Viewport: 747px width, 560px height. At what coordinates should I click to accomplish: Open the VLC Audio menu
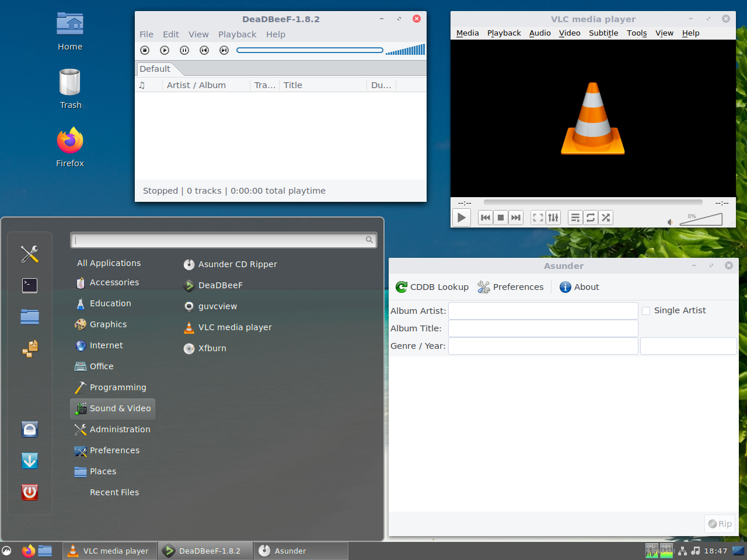pyautogui.click(x=540, y=33)
